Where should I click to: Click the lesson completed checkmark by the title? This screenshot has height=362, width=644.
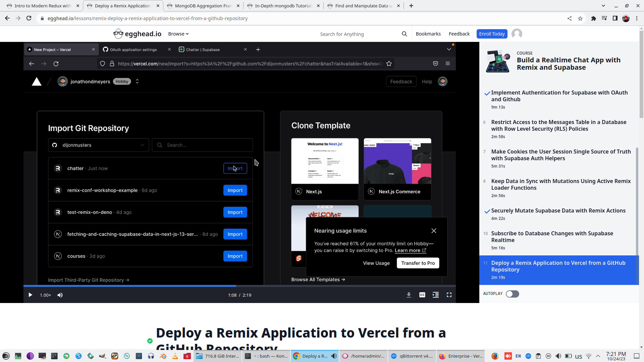[150, 341]
